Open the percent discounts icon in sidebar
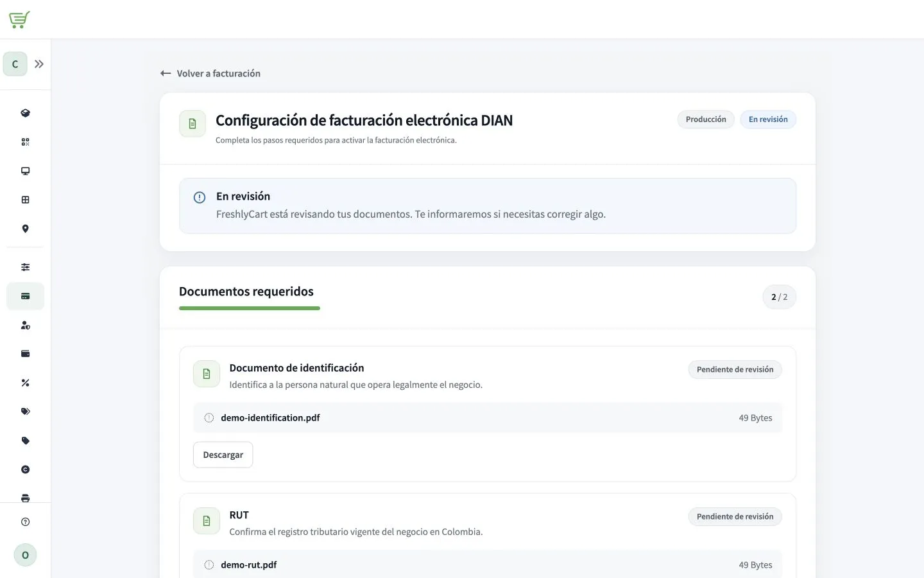 pyautogui.click(x=26, y=383)
